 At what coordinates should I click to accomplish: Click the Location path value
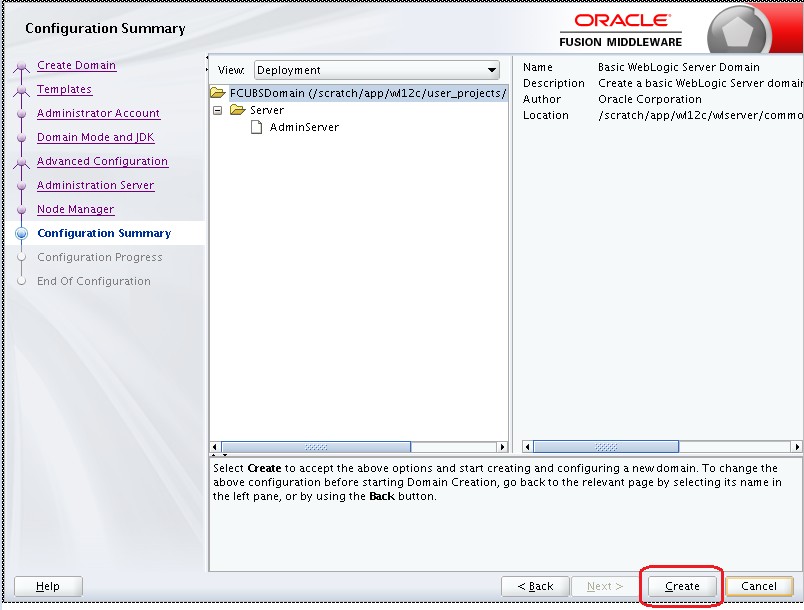pos(700,115)
